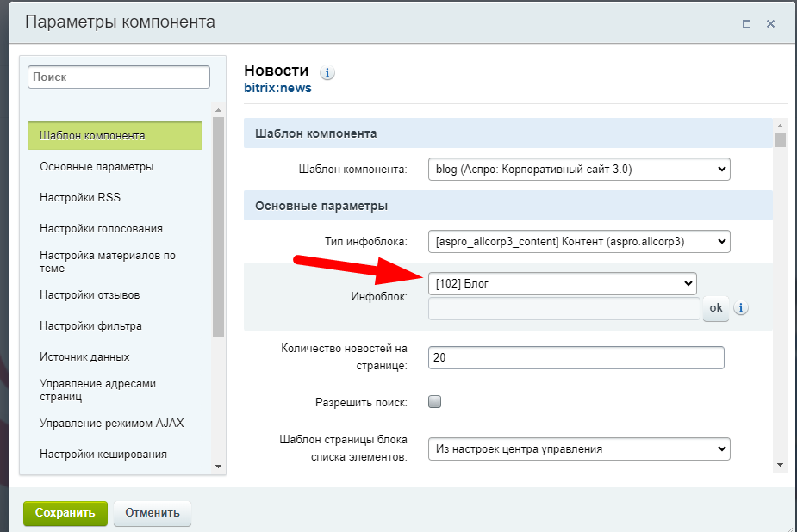This screenshot has height=532, width=797.
Task: Maximize the Параметры компонента dialog
Action: click(x=746, y=23)
